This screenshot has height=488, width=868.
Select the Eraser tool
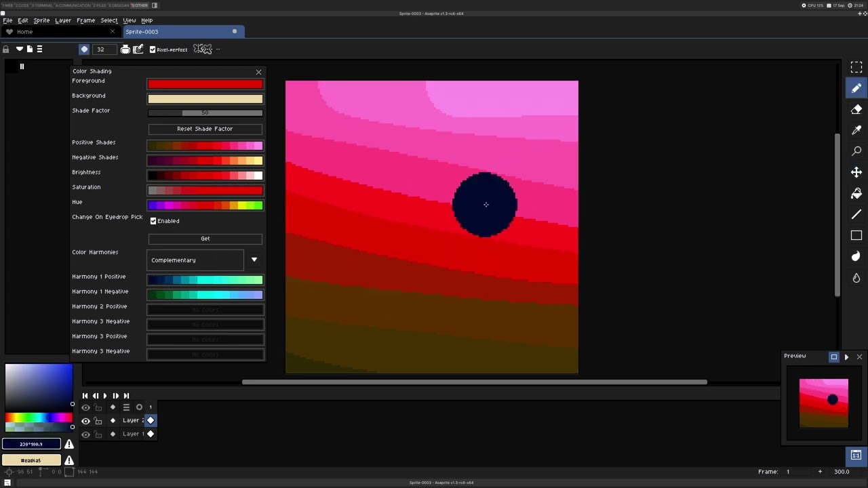(x=856, y=109)
